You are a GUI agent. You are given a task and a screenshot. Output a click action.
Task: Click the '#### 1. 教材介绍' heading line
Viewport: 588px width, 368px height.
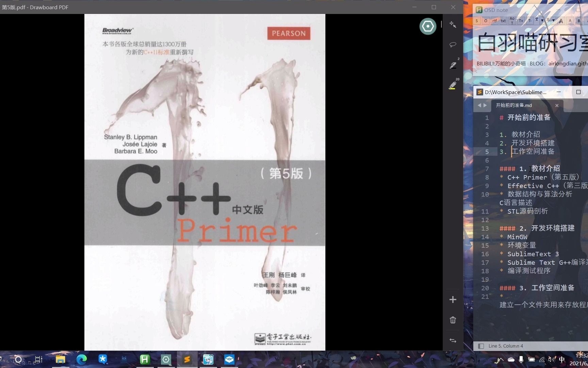click(529, 169)
